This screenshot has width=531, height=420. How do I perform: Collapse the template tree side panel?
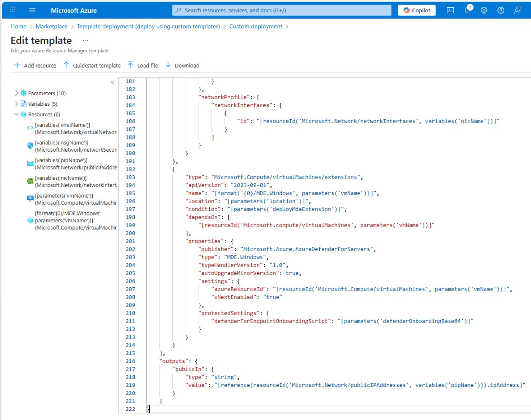coord(112,82)
